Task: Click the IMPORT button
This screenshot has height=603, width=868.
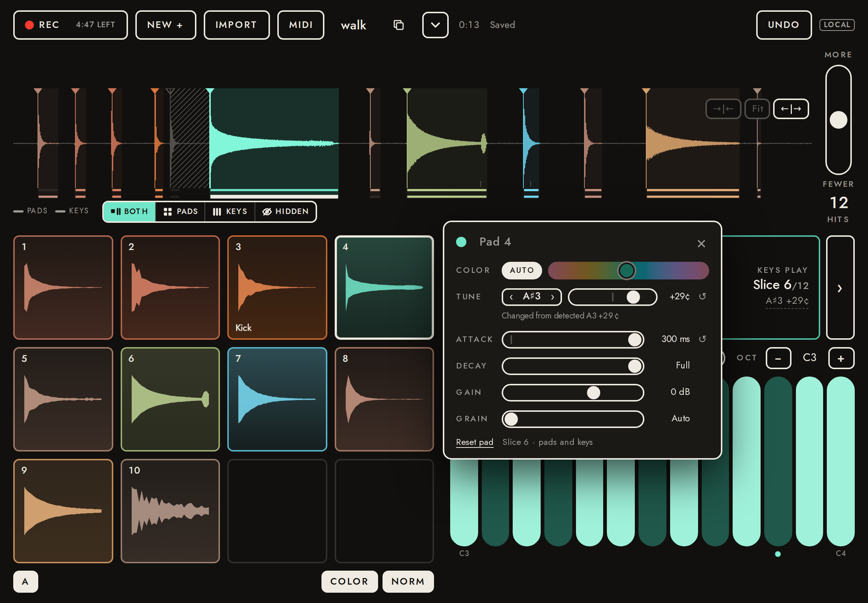Action: (236, 25)
